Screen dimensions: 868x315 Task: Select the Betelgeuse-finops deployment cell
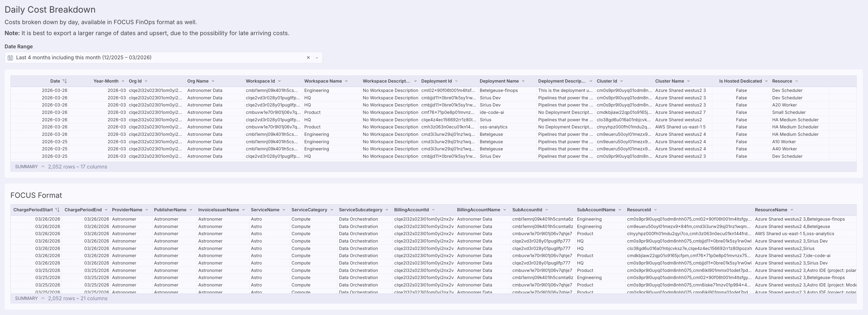499,90
